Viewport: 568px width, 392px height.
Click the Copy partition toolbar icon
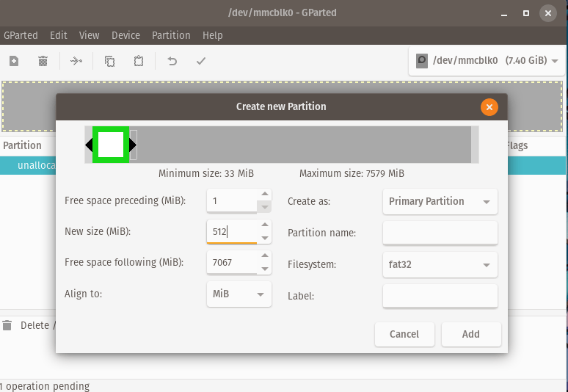click(109, 61)
